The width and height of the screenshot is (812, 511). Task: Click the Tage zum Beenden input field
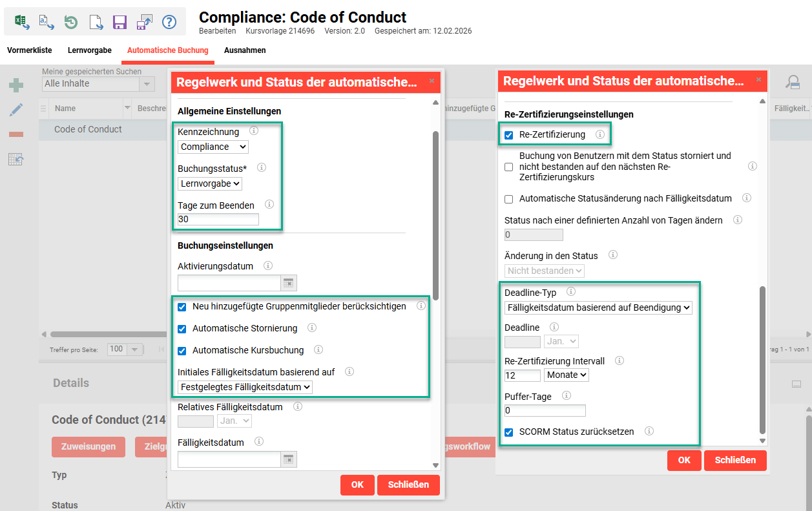[x=218, y=219]
